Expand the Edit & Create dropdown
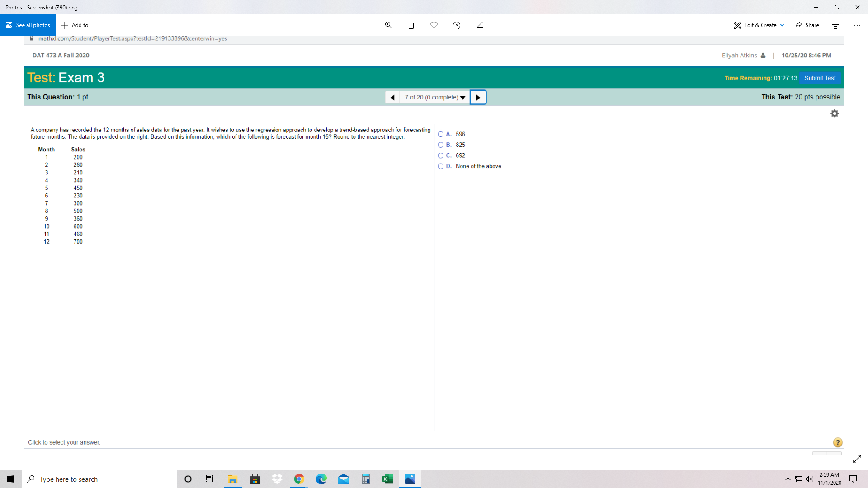 [759, 25]
